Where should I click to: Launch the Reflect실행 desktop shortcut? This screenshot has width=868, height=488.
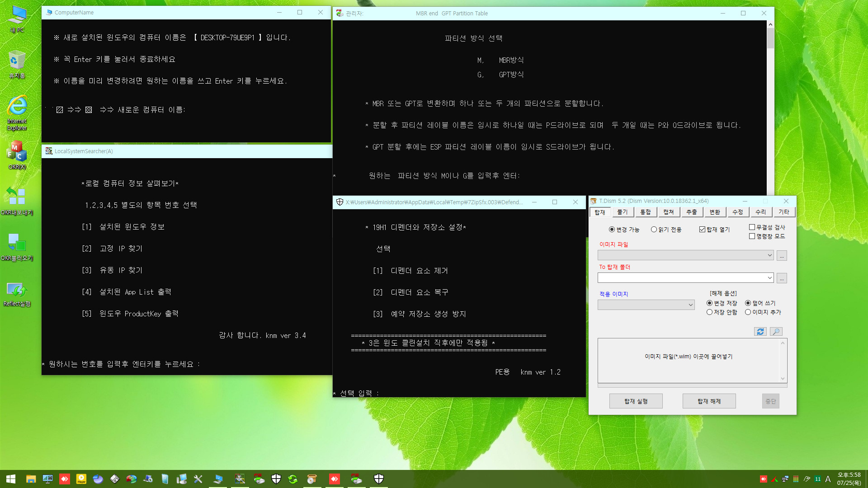click(17, 294)
